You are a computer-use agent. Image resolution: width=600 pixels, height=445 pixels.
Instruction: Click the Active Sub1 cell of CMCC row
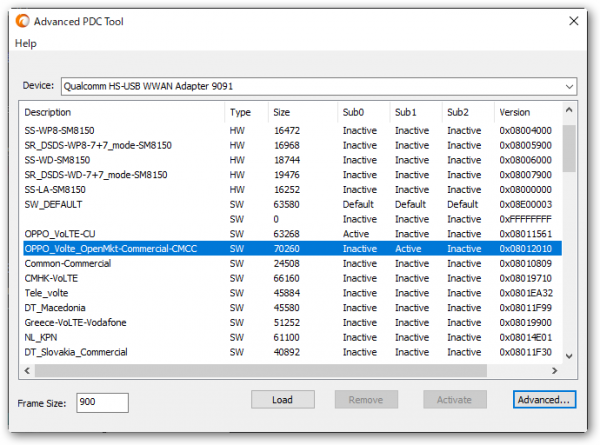[x=408, y=249]
